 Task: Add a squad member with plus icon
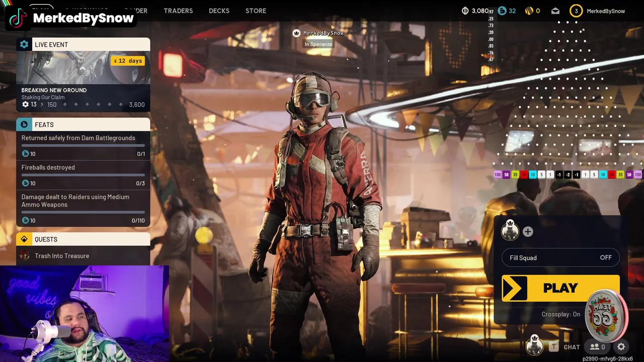coord(528,232)
